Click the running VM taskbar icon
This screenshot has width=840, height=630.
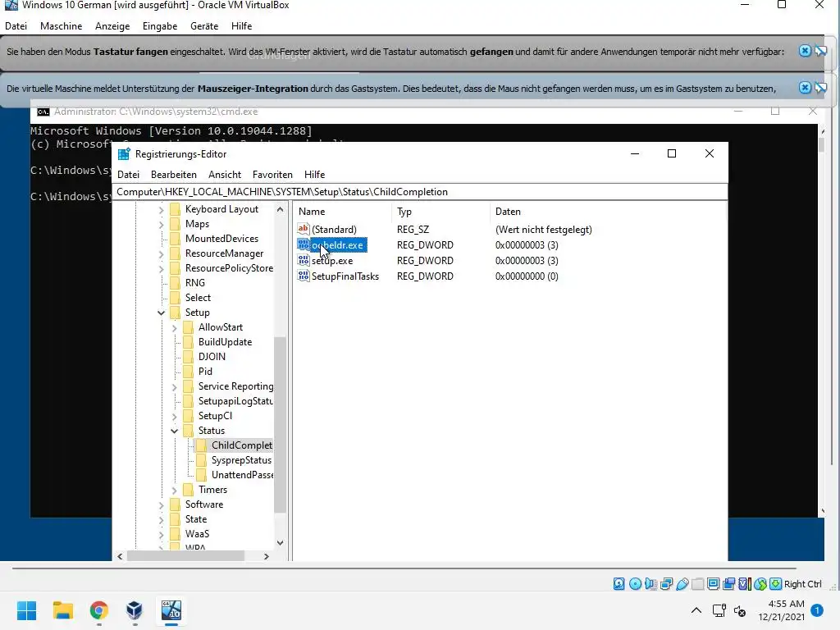click(171, 610)
